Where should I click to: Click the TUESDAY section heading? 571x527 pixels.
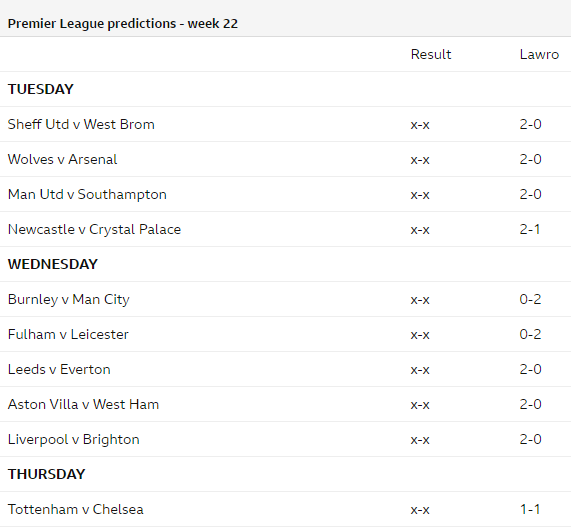[x=41, y=89]
